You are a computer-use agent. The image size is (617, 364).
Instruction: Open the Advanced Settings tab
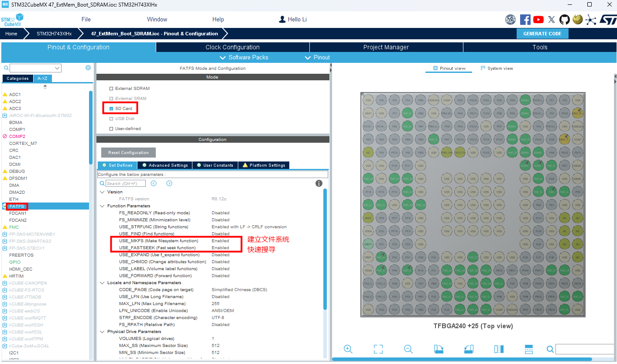(165, 165)
